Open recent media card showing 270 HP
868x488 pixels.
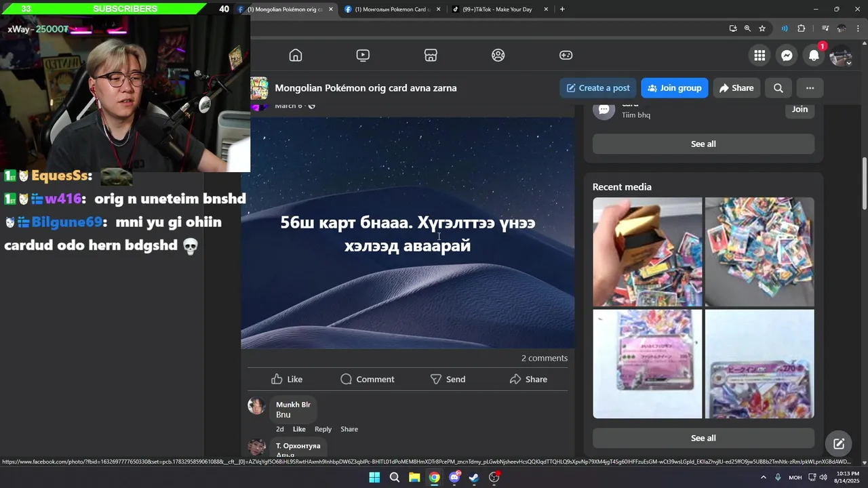pyautogui.click(x=759, y=364)
